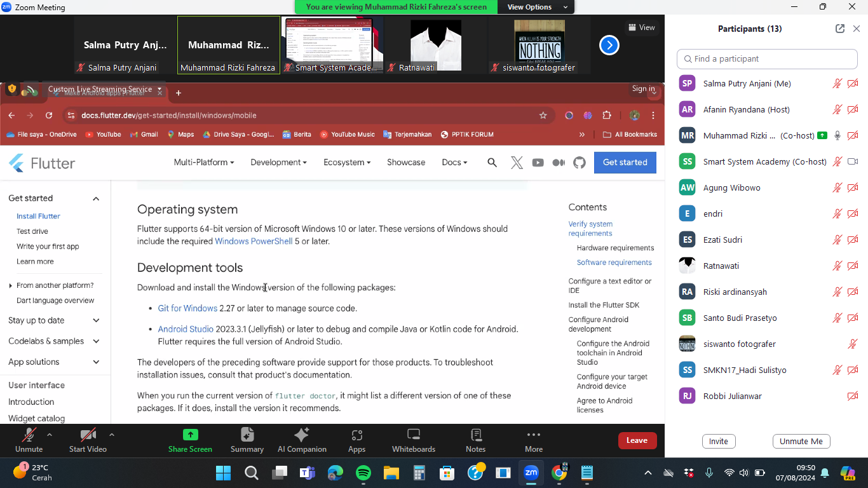The width and height of the screenshot is (868, 488).
Task: Expand From another platform? item
Action: click(x=51, y=285)
